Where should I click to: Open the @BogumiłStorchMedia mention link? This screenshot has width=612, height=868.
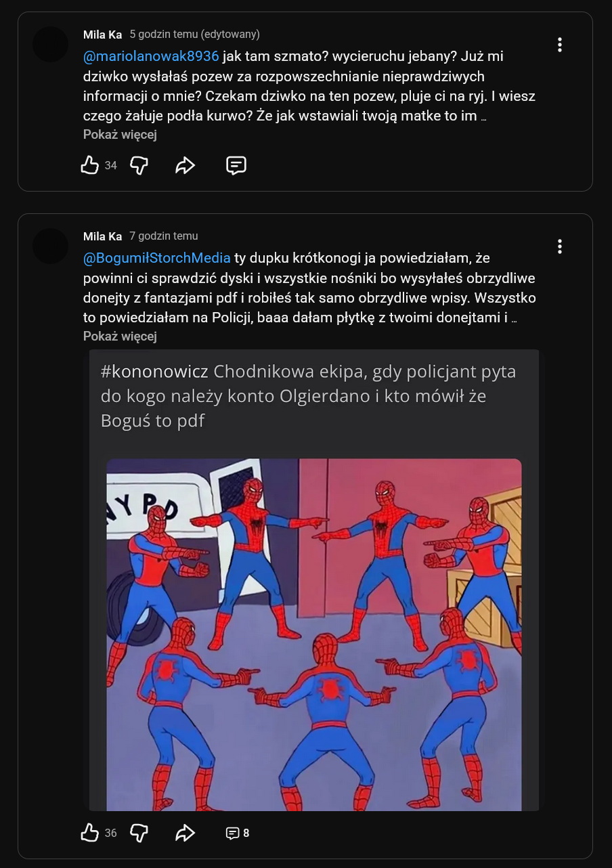point(157,258)
